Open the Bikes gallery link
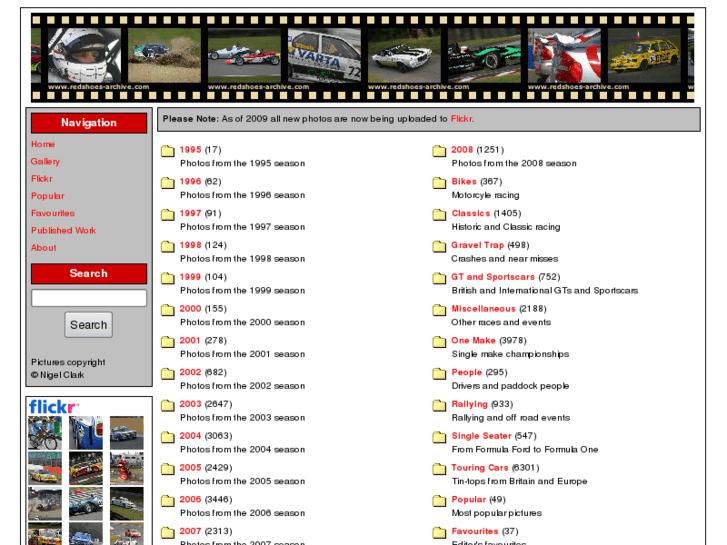 coord(464,181)
